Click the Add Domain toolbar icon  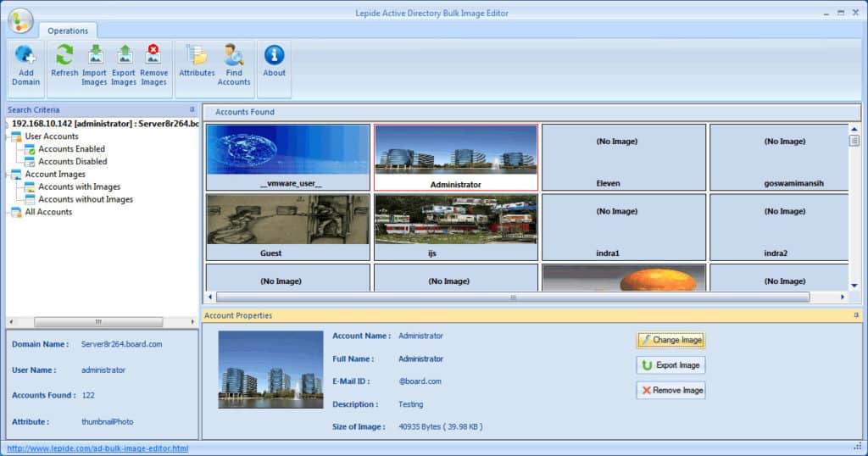coord(25,66)
